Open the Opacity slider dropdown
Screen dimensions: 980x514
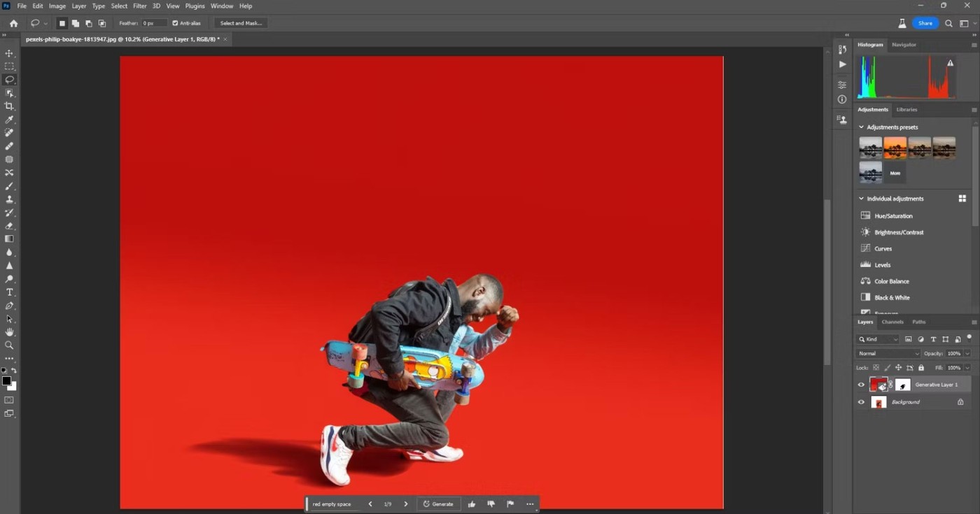(x=967, y=354)
